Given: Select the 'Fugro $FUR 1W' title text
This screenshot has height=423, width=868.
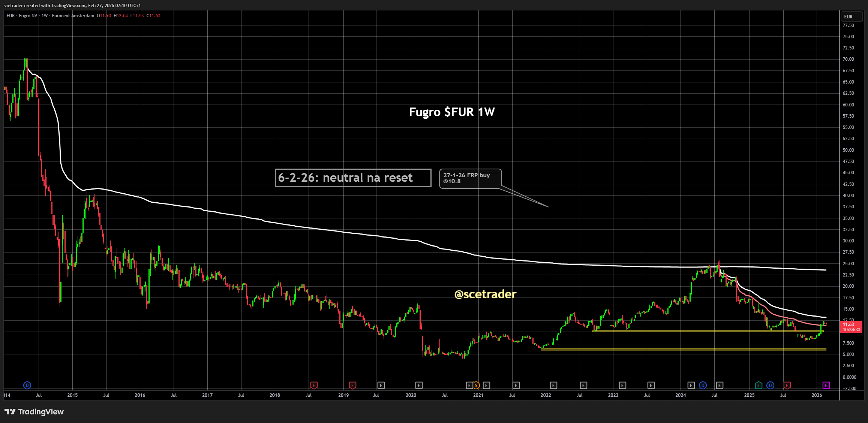Looking at the screenshot, I should point(452,112).
